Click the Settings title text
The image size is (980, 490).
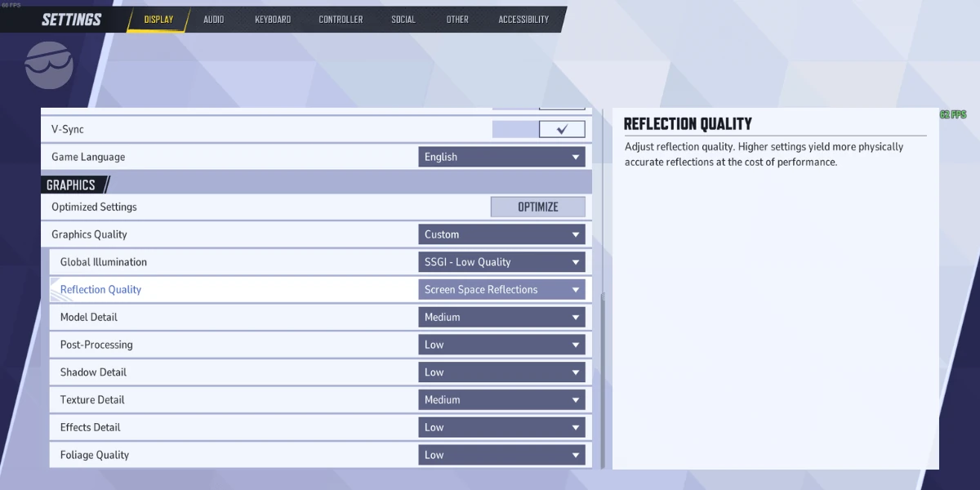click(72, 20)
